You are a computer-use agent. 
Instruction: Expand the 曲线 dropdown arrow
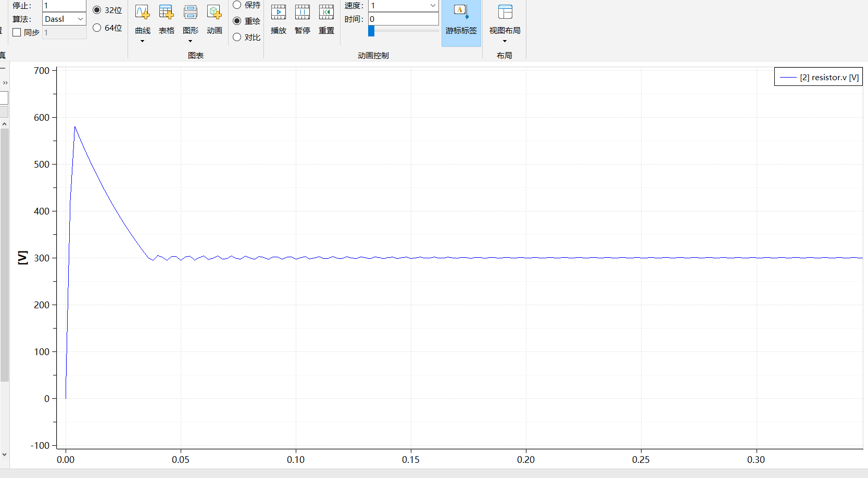tap(142, 41)
